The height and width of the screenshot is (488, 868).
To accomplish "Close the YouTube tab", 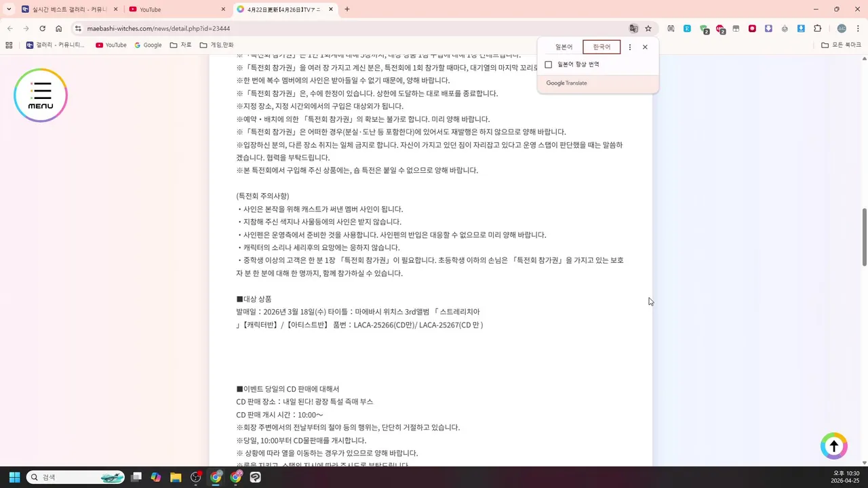I will 223,9.
